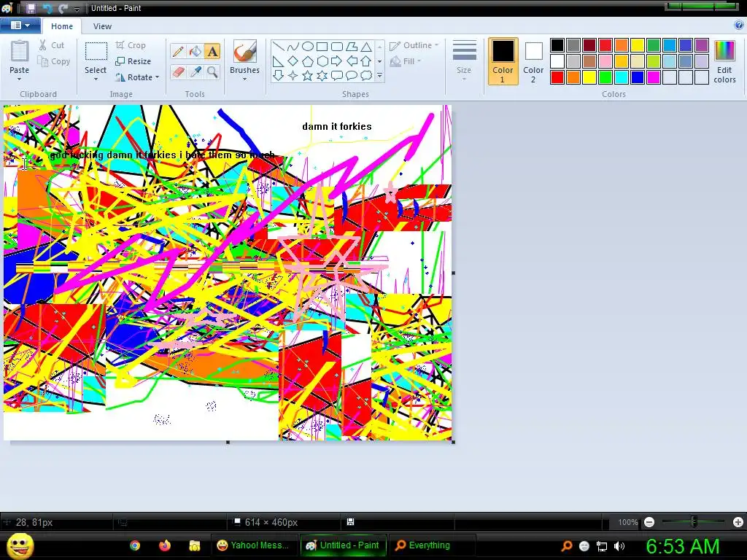Open the shape Fill dropdown
This screenshot has height=560, width=747.
pos(406,61)
